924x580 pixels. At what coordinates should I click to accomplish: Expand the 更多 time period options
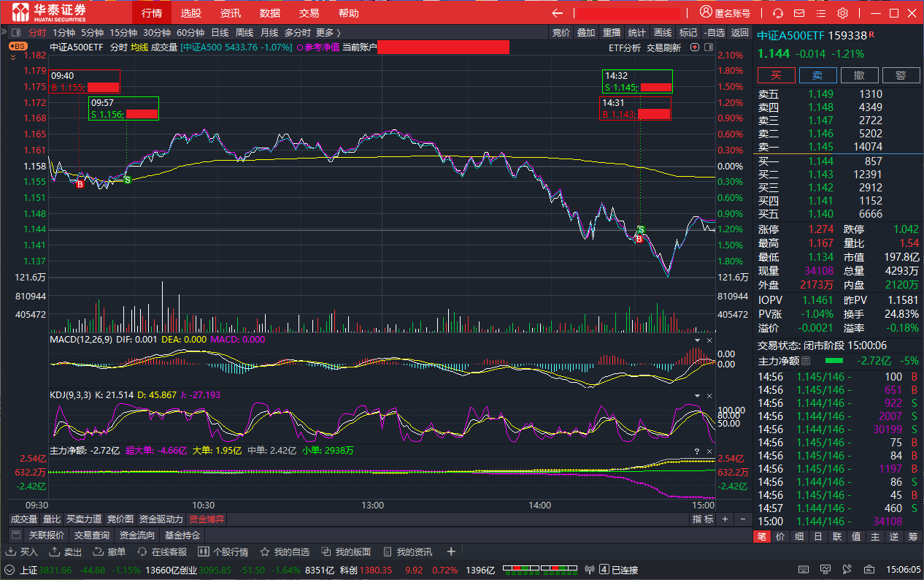tap(328, 32)
